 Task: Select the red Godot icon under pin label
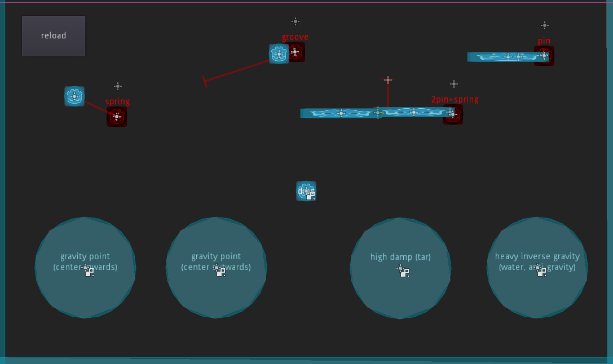coord(544,56)
